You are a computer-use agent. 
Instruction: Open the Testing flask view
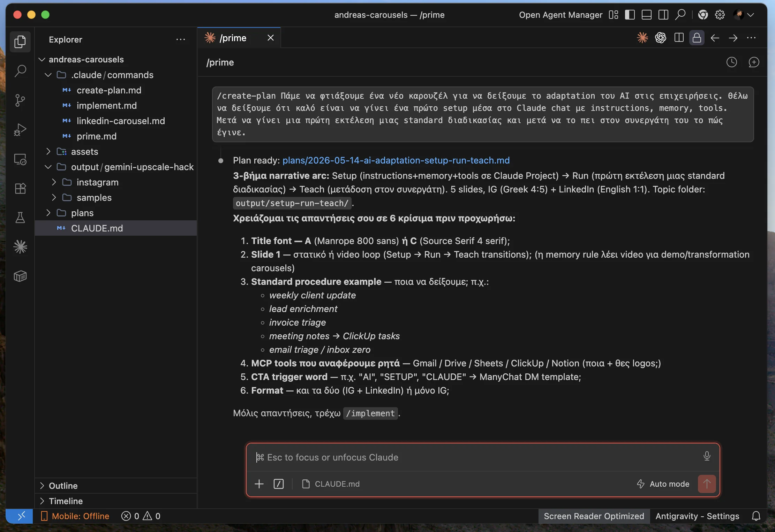(20, 218)
